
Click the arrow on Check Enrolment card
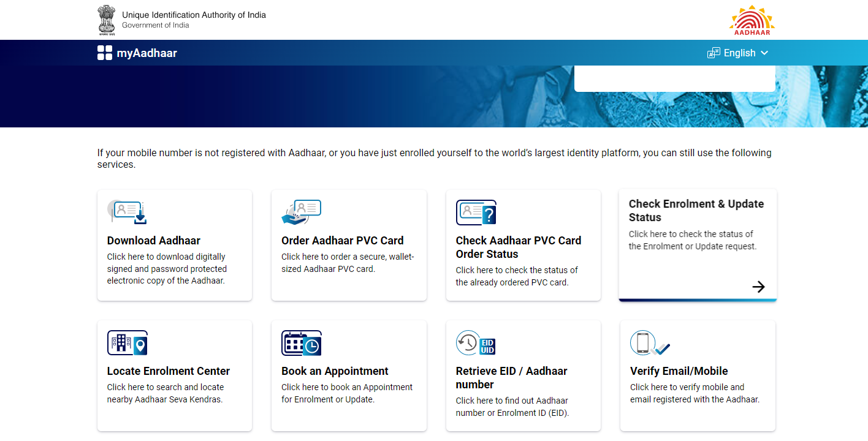pyautogui.click(x=758, y=287)
